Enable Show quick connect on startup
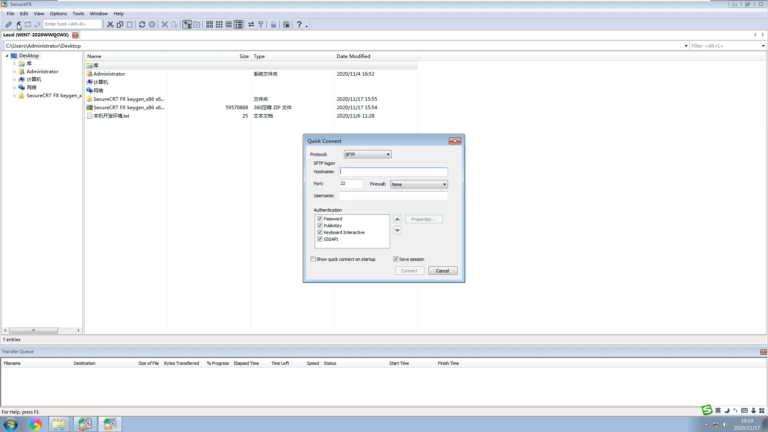 pyautogui.click(x=313, y=259)
